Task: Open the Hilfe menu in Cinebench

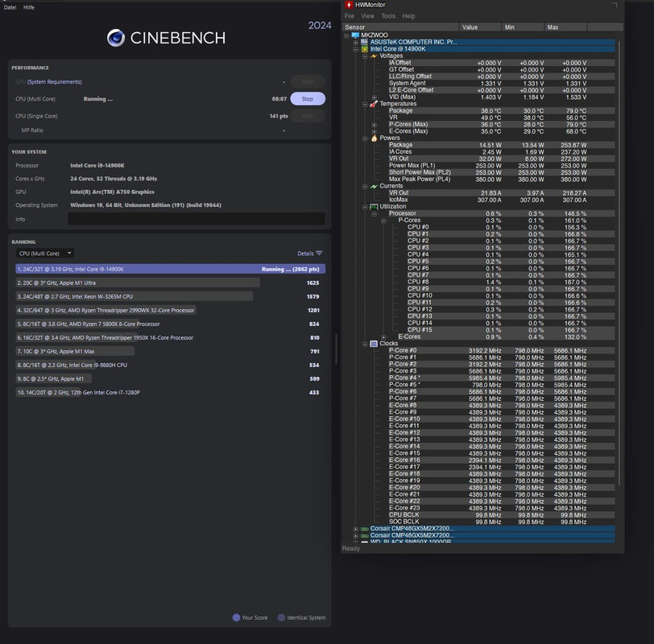Action: click(x=29, y=7)
